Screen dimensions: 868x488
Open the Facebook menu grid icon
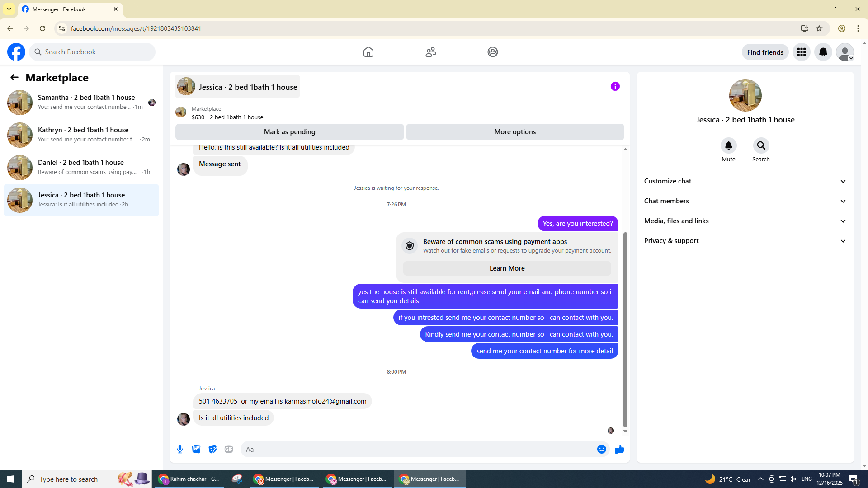(x=802, y=52)
